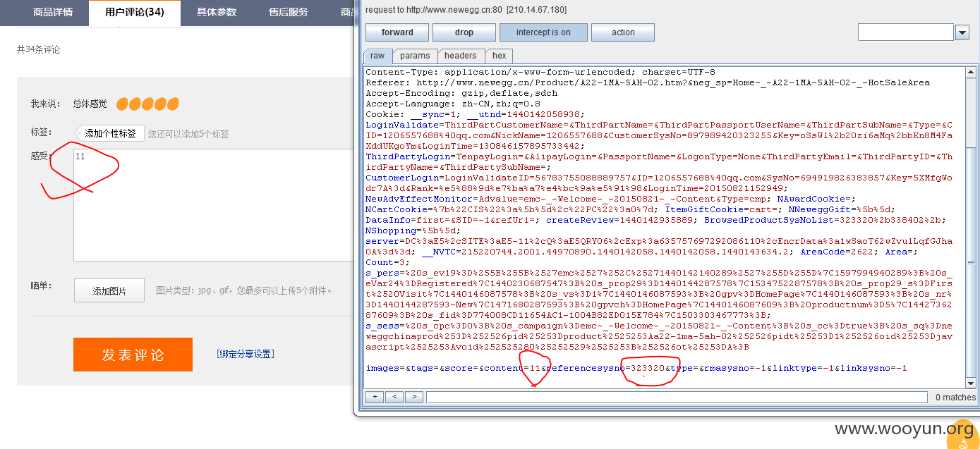Set rating to the third orange dot
The width and height of the screenshot is (980, 449).
(x=147, y=104)
